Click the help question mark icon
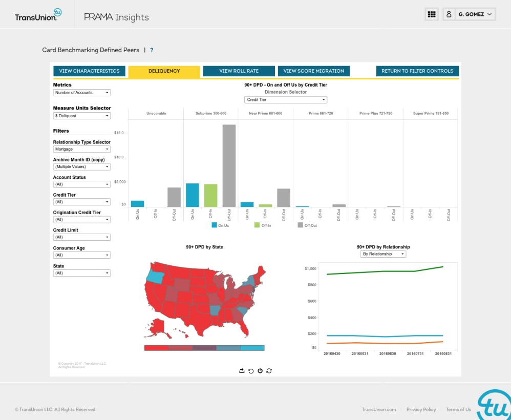The image size is (511, 420). (x=152, y=50)
